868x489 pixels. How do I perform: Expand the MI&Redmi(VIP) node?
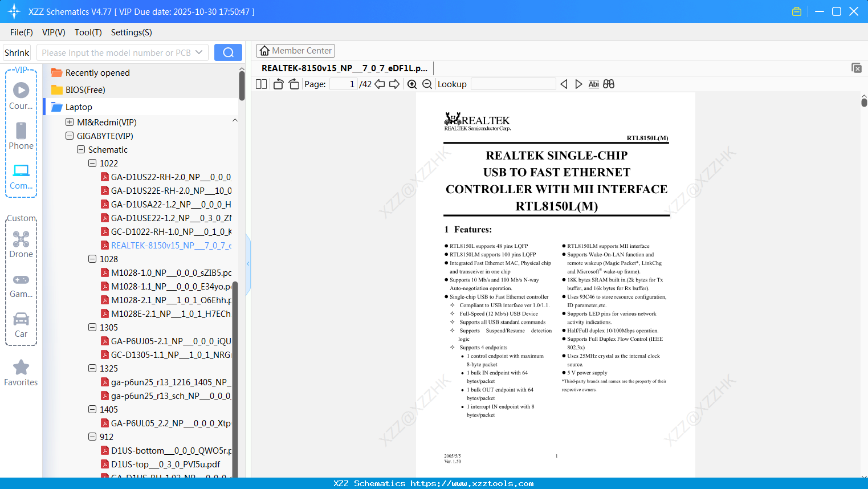[x=70, y=122]
